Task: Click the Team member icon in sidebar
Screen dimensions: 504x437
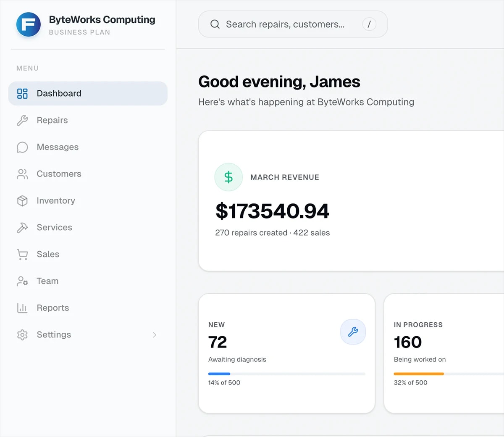Action: 22,281
